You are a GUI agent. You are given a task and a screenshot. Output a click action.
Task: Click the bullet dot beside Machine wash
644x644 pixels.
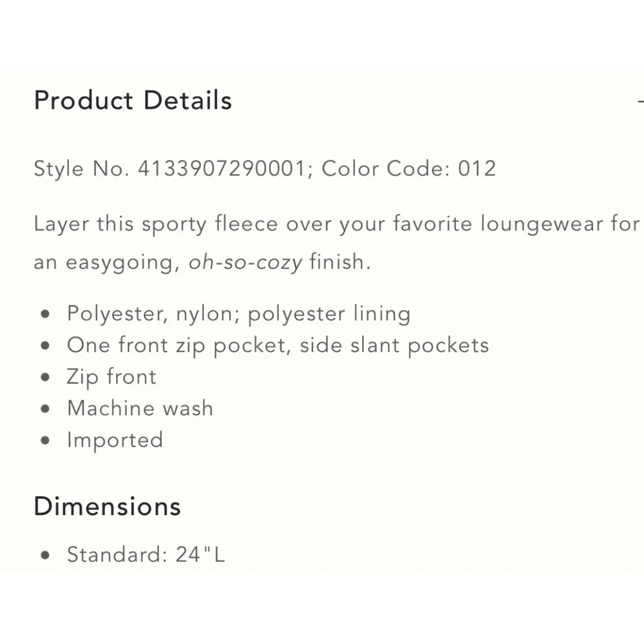[x=45, y=409]
